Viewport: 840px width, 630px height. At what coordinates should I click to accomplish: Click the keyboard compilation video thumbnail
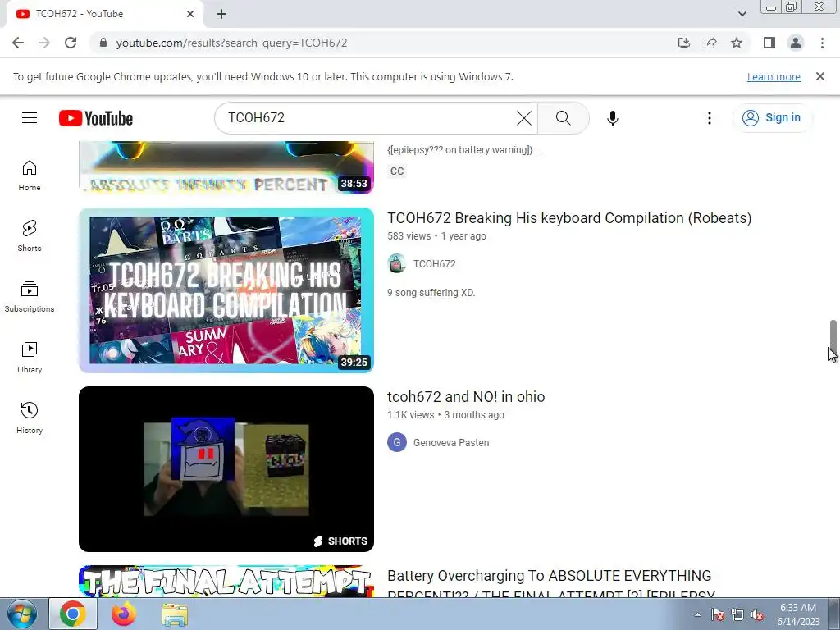tap(226, 290)
